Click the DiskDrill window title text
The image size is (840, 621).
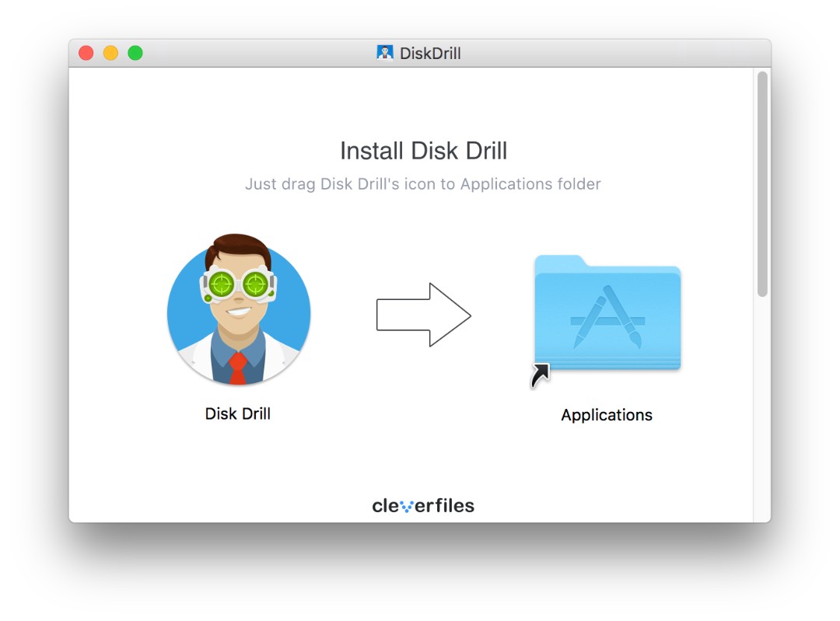[430, 54]
